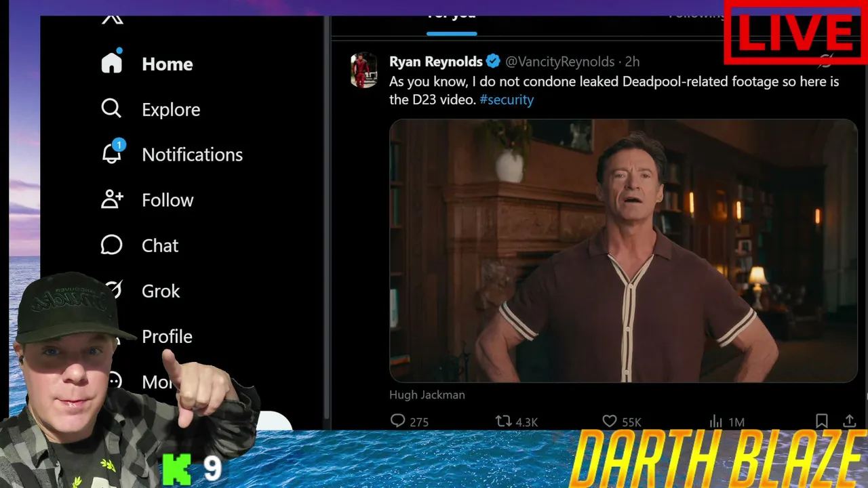The height and width of the screenshot is (488, 868).
Task: Repost the tweet showing 4.3K reposts
Action: (x=517, y=422)
